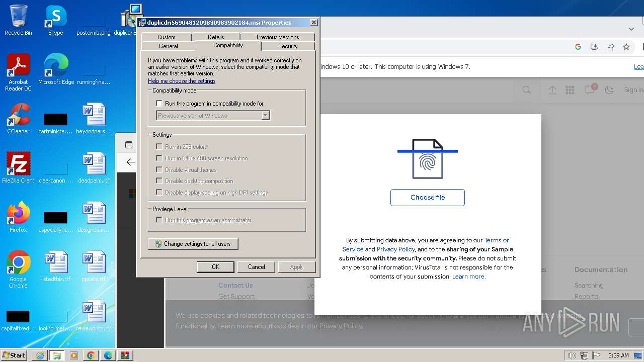Click the fingerprint file upload icon
The width and height of the screenshot is (644, 362).
pyautogui.click(x=428, y=159)
